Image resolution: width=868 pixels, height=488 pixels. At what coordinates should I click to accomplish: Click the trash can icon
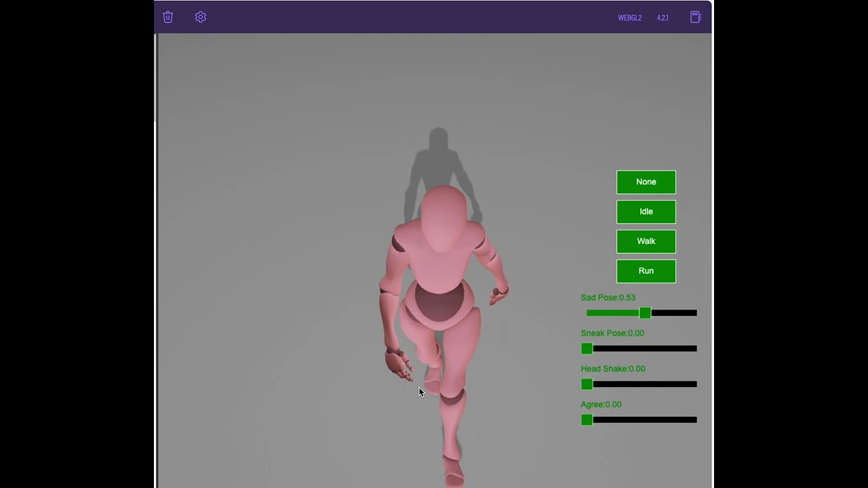168,18
